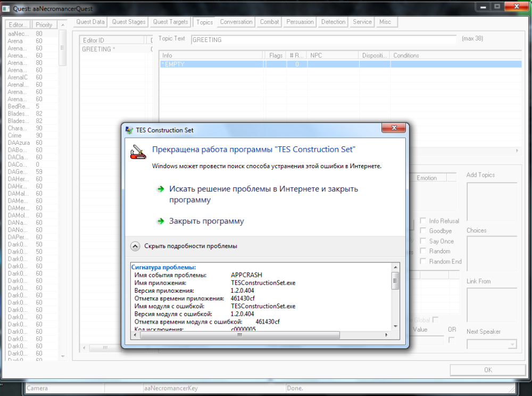
Task: Click the APPCRASH event name text
Action: point(246,275)
